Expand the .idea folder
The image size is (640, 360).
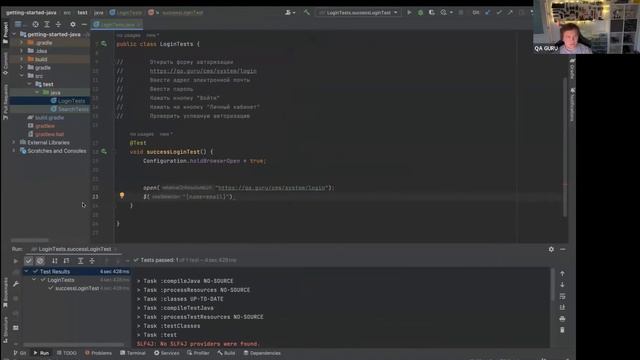coord(22,51)
